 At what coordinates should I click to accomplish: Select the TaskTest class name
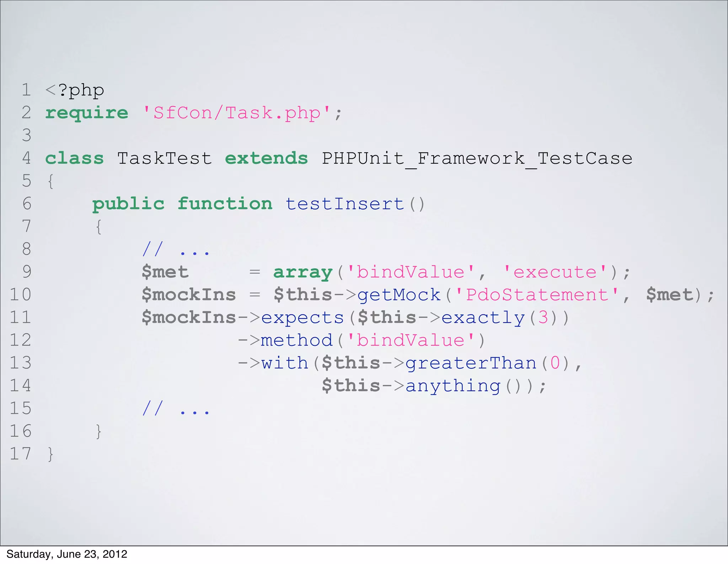point(165,158)
